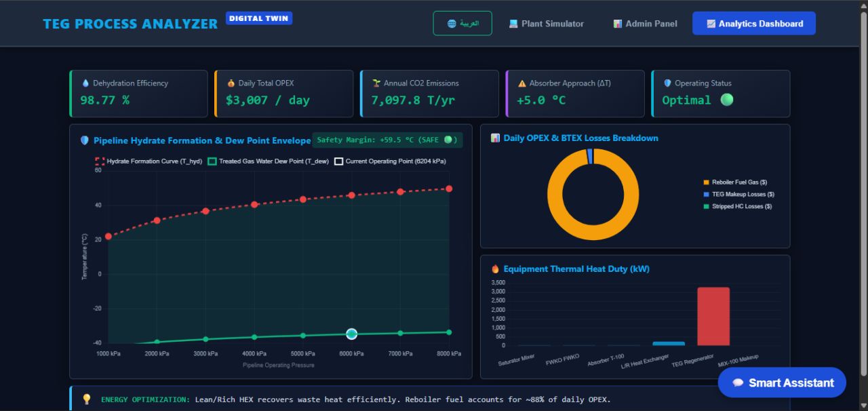Toggle the Stripped HC Losses legend item
Screen dimensions: 868x411
coord(737,206)
